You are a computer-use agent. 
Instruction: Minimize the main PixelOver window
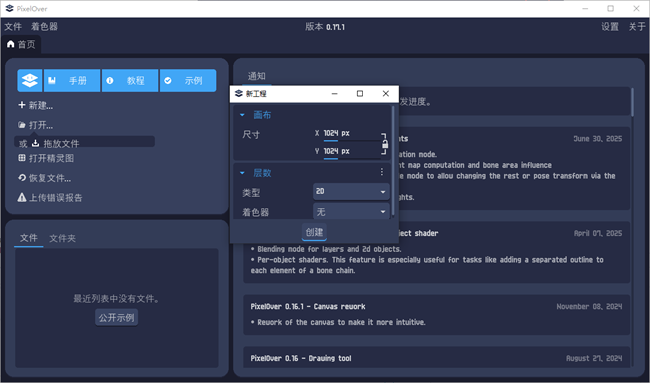[585, 8]
